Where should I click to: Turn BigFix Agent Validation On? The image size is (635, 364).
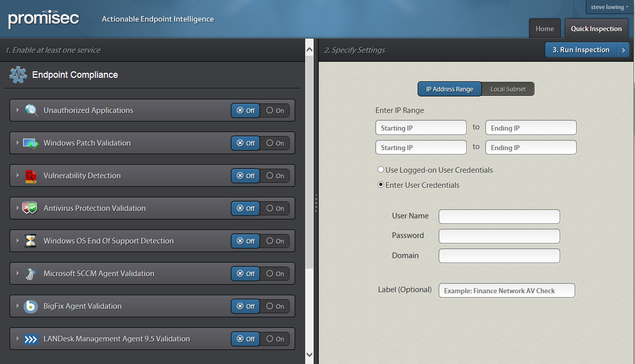(x=275, y=306)
